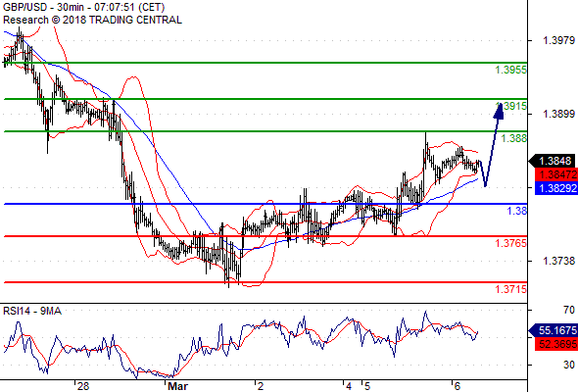
Task: Click the blue 1.38 pivot label
Action: tap(517, 211)
